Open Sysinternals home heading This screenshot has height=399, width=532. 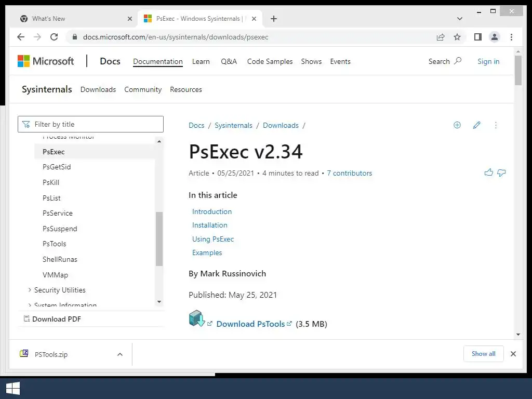click(47, 89)
